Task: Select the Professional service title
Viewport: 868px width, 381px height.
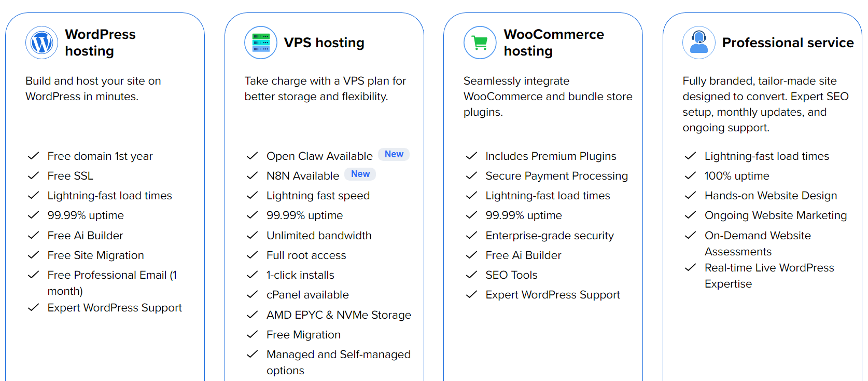Action: [x=788, y=43]
